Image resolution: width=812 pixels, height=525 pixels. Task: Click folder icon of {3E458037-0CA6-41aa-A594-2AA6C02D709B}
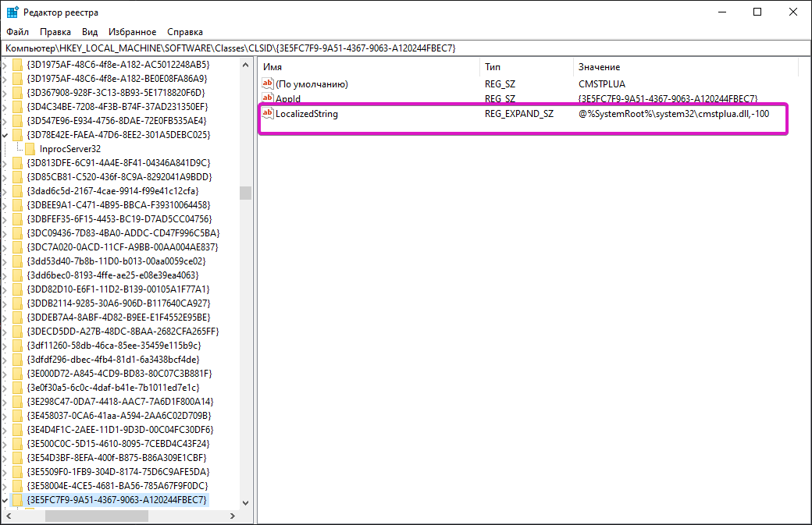18,415
